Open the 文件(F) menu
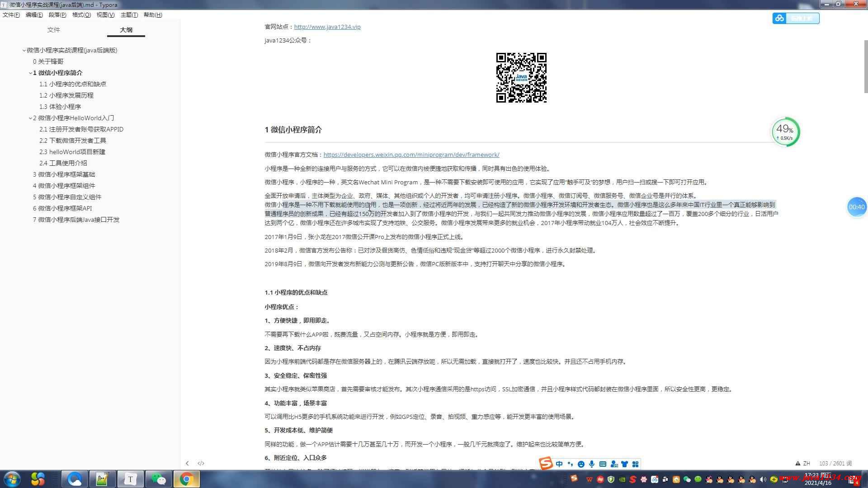 11,15
